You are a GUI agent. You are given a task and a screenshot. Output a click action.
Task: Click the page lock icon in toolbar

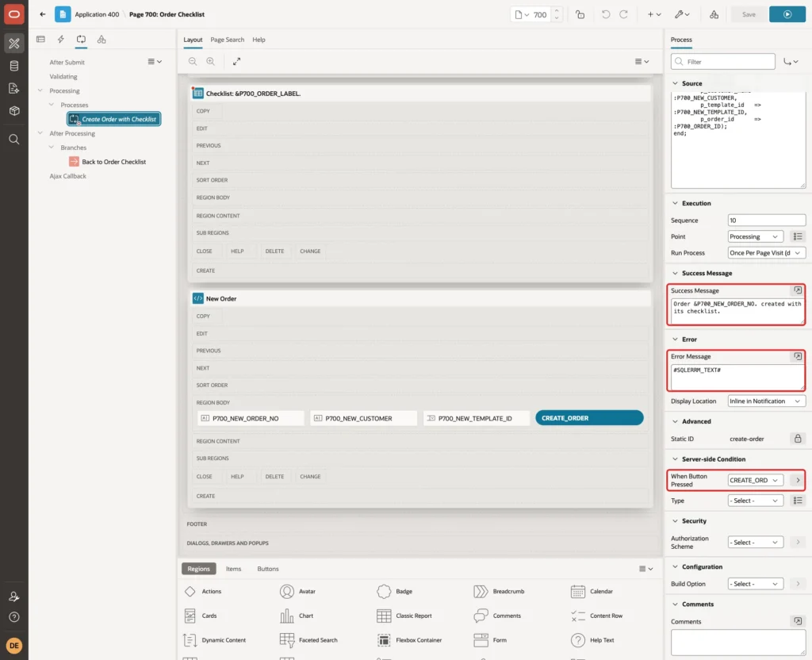coord(580,14)
